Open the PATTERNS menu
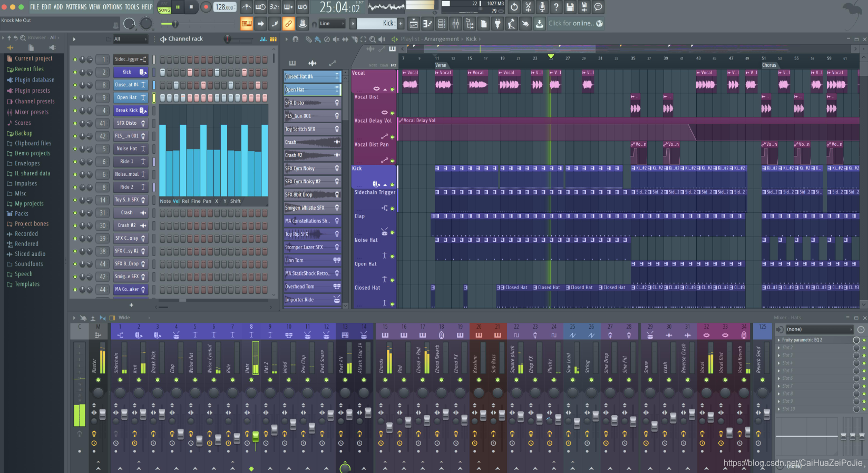 coord(76,7)
